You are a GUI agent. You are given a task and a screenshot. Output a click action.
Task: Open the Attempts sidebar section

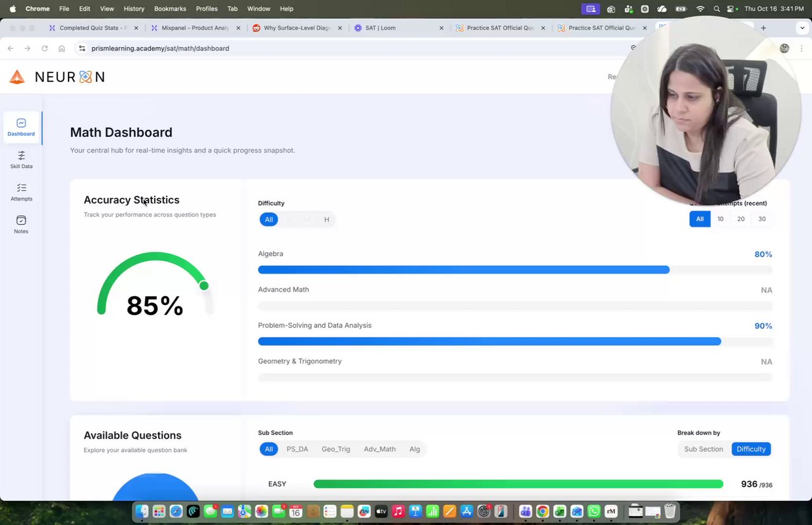click(21, 192)
